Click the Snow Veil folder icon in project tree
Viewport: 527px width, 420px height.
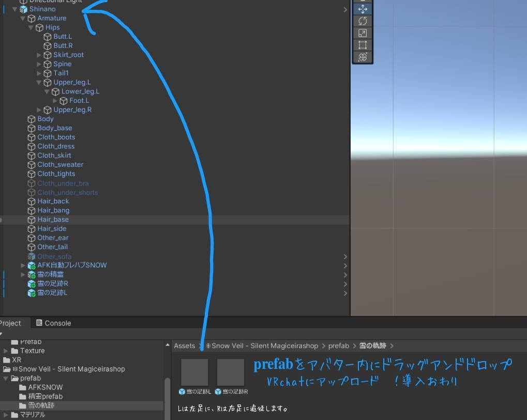(x=7, y=369)
